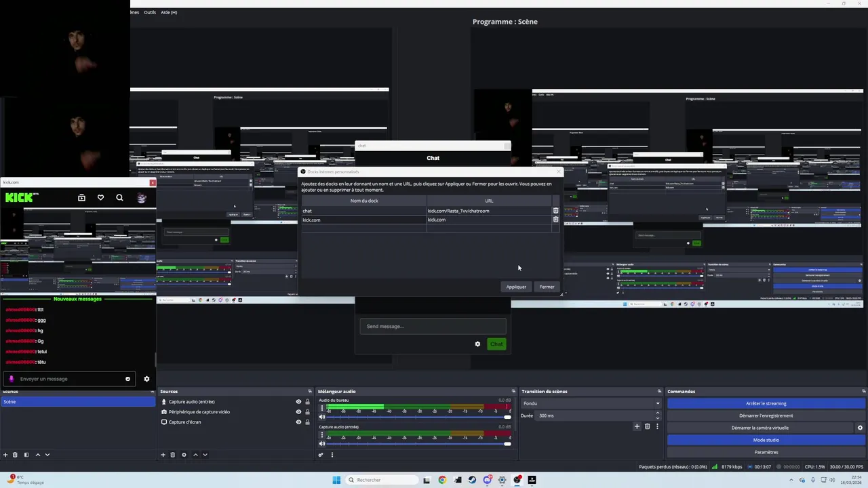Open the Aide (H) menu

(x=169, y=12)
